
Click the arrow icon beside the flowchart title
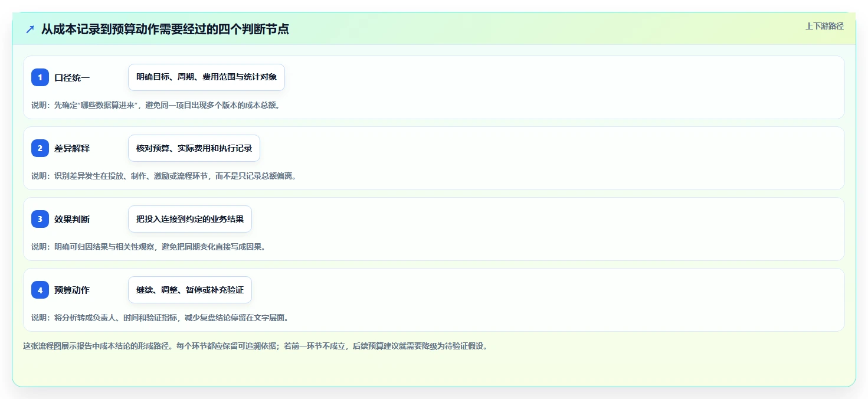[x=30, y=29]
